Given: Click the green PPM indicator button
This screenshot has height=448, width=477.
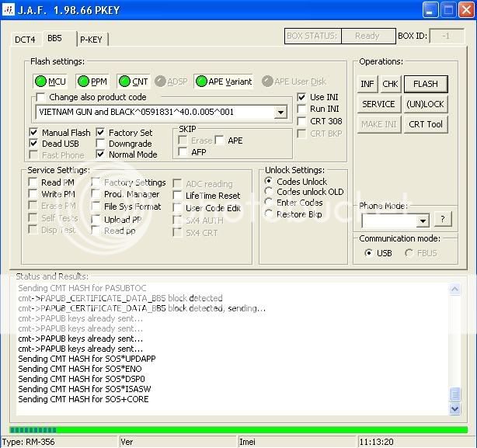Looking at the screenshot, I should point(92,82).
